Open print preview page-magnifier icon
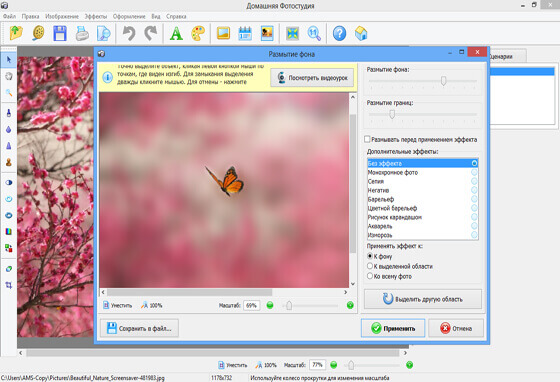 [x=104, y=33]
